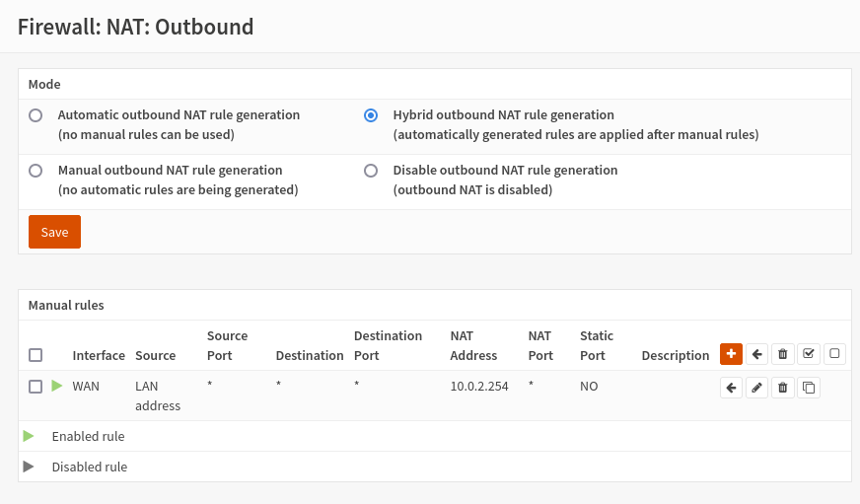
Task: Choose Disable outbound NAT rule generation
Action: (x=371, y=171)
